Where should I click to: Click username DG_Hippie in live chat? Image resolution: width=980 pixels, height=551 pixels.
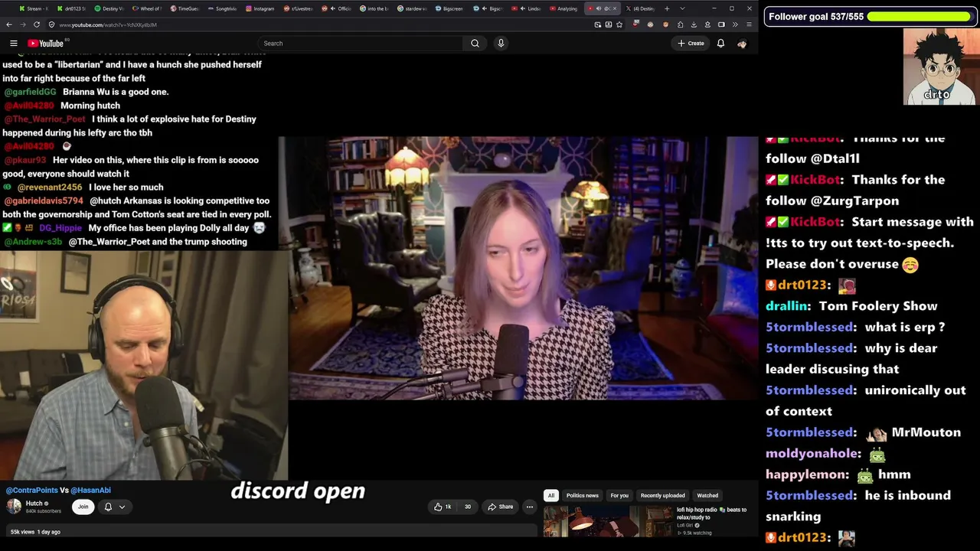point(60,228)
